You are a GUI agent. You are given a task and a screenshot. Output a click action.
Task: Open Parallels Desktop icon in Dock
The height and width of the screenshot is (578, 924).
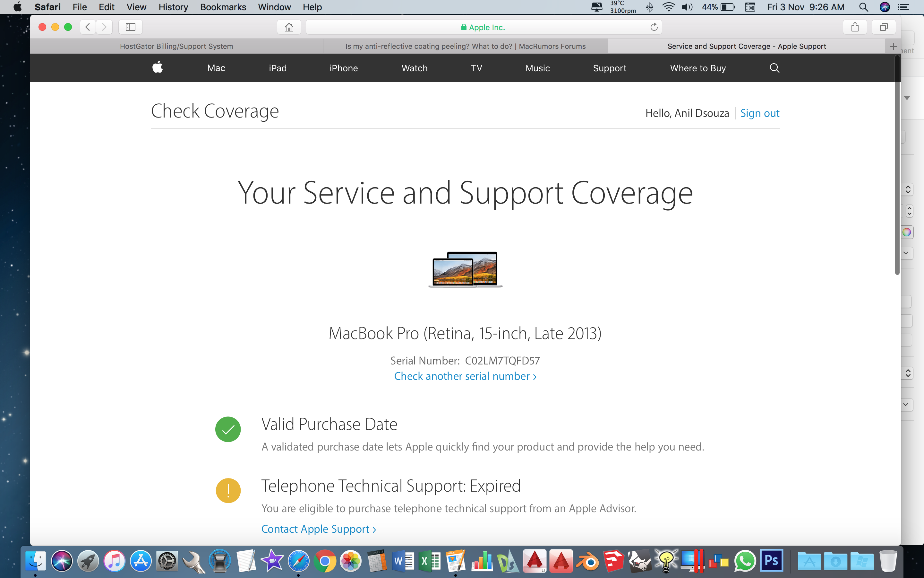tap(692, 561)
